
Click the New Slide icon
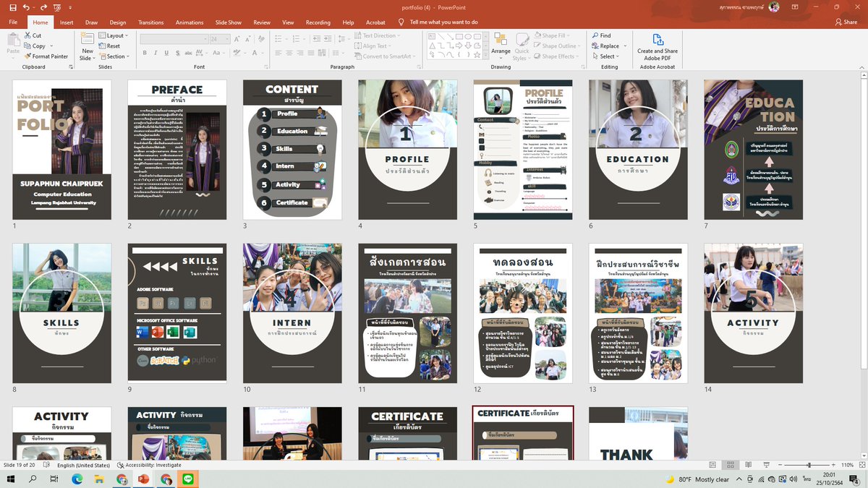pyautogui.click(x=88, y=39)
